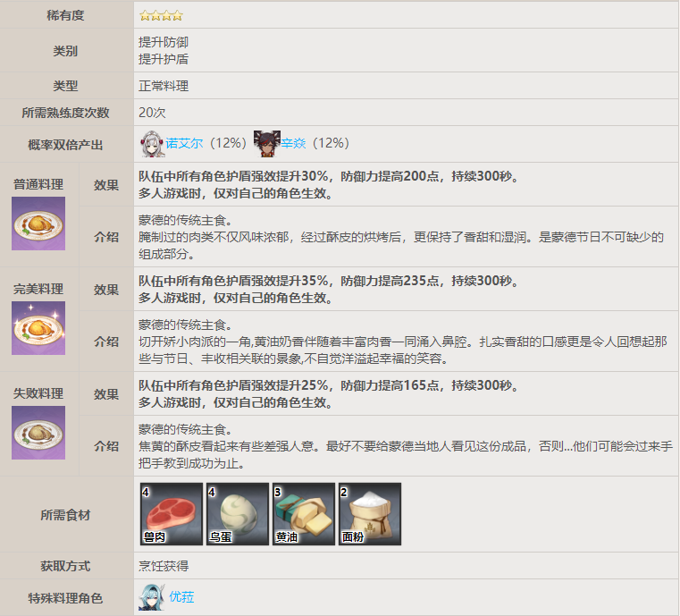
Task: Click the 特殊料理角色 row header
Action: [65, 597]
